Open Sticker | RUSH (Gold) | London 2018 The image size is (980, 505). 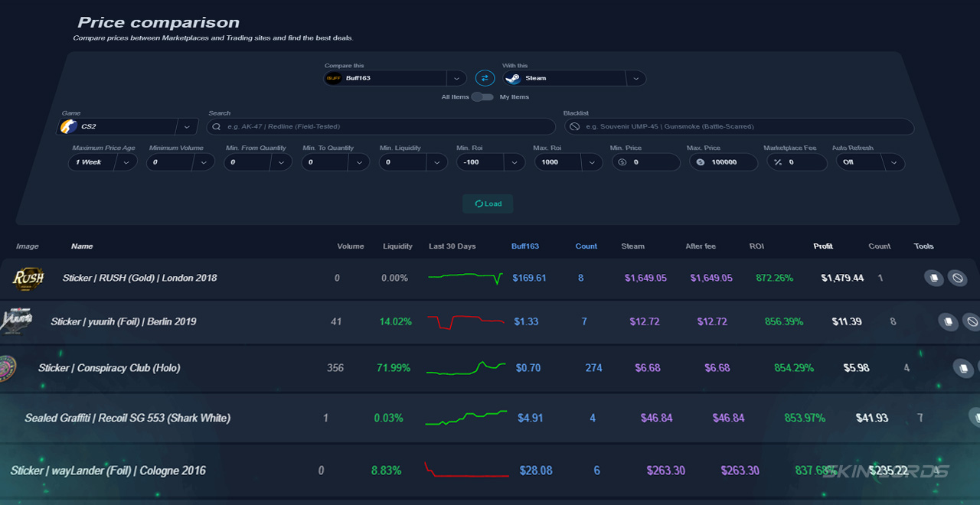[139, 279]
